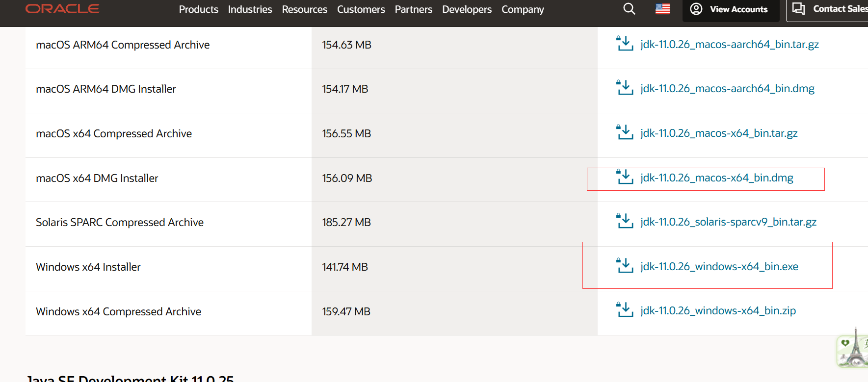The height and width of the screenshot is (382, 868).
Task: Click the Contact Sales button
Action: (827, 10)
